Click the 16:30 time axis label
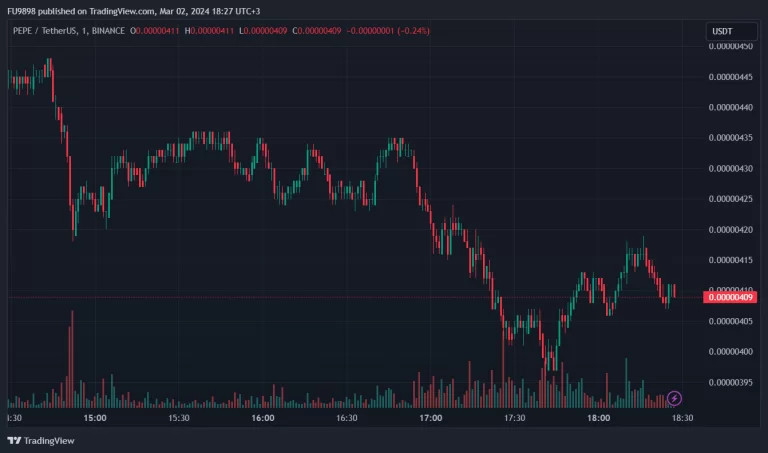The height and width of the screenshot is (453, 768). [347, 418]
